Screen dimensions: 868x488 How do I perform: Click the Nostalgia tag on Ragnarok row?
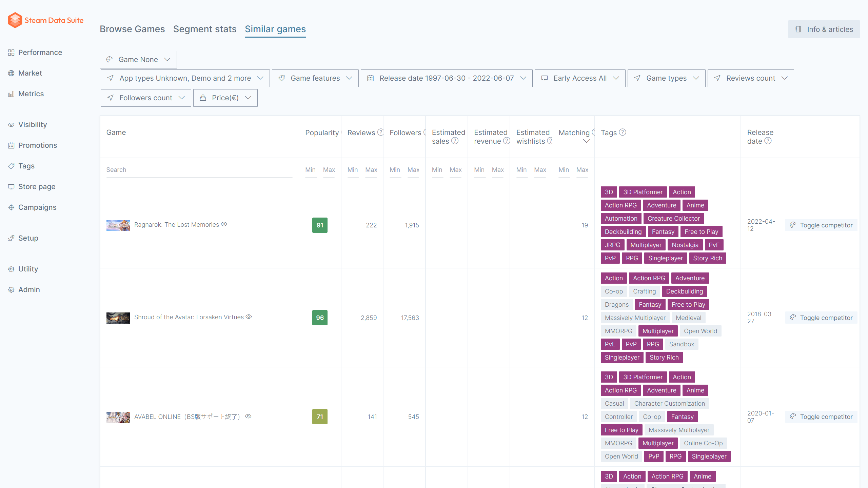point(685,245)
